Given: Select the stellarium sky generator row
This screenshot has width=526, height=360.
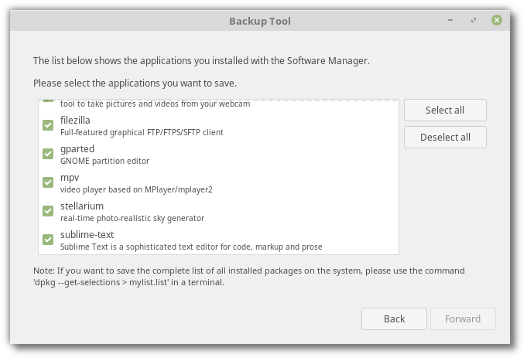Looking at the screenshot, I should 219,211.
